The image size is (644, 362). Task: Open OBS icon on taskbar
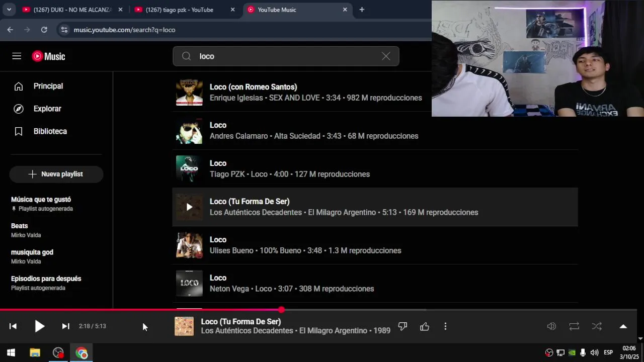click(58, 353)
